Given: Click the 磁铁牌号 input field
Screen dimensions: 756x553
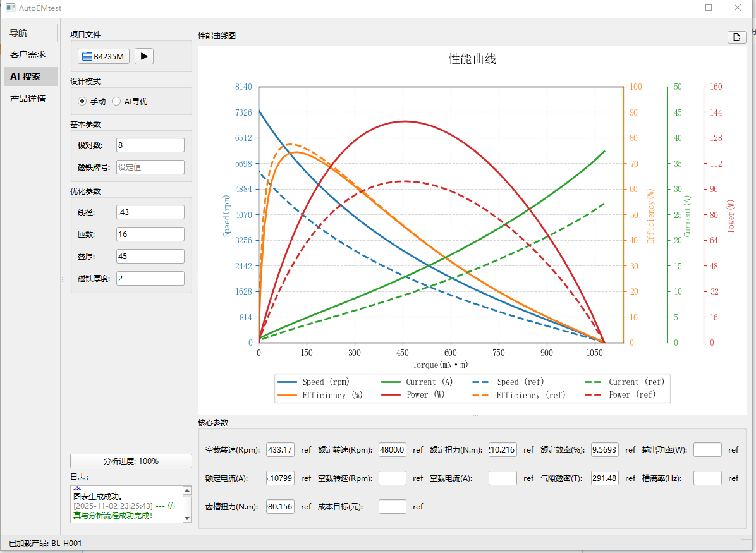Looking at the screenshot, I should coord(150,167).
